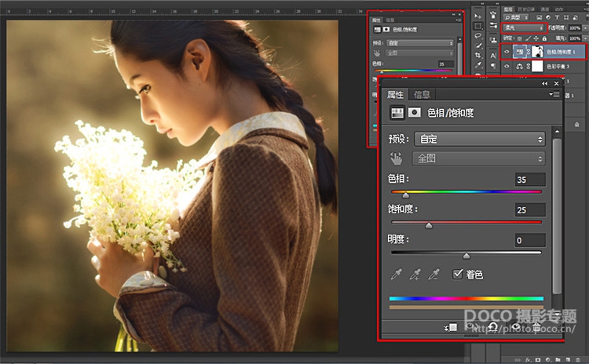Viewport: 589px width, 364px height.
Task: Collapse the enlarged Properties panel with double arrows
Action: [545, 83]
